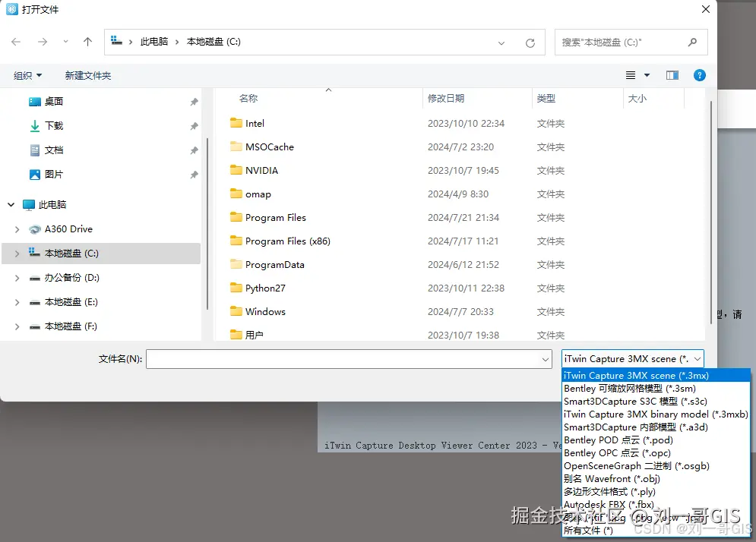Go up one folder level

tap(87, 42)
